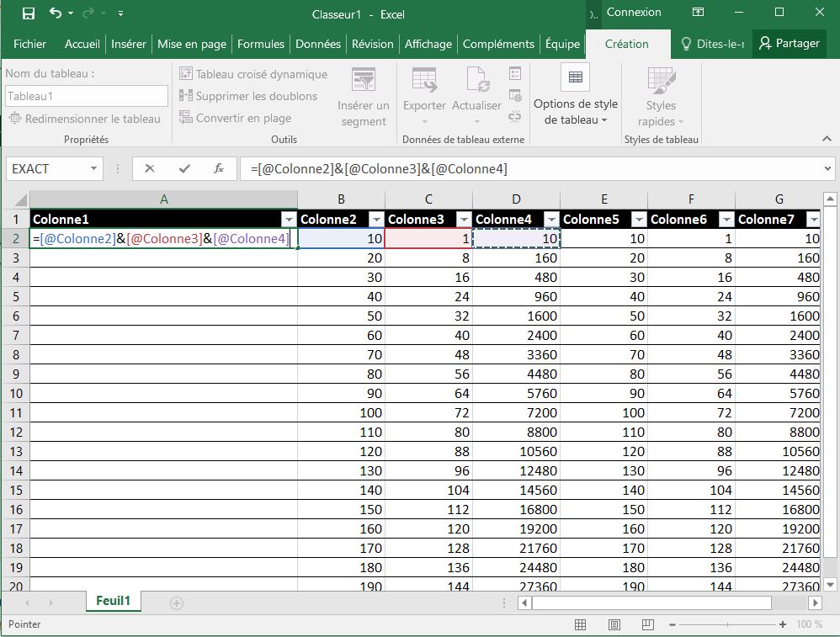
Task: Click the Partager button
Action: pyautogui.click(x=789, y=44)
